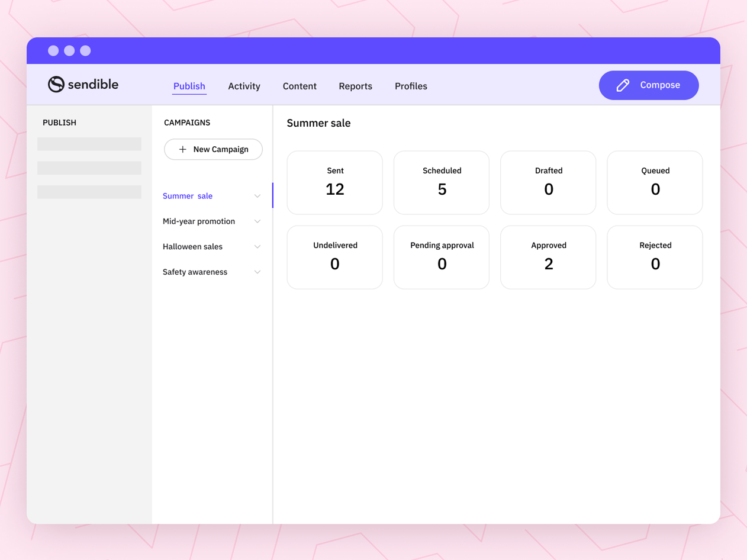The image size is (747, 560).
Task: Open the Reports section
Action: (355, 86)
